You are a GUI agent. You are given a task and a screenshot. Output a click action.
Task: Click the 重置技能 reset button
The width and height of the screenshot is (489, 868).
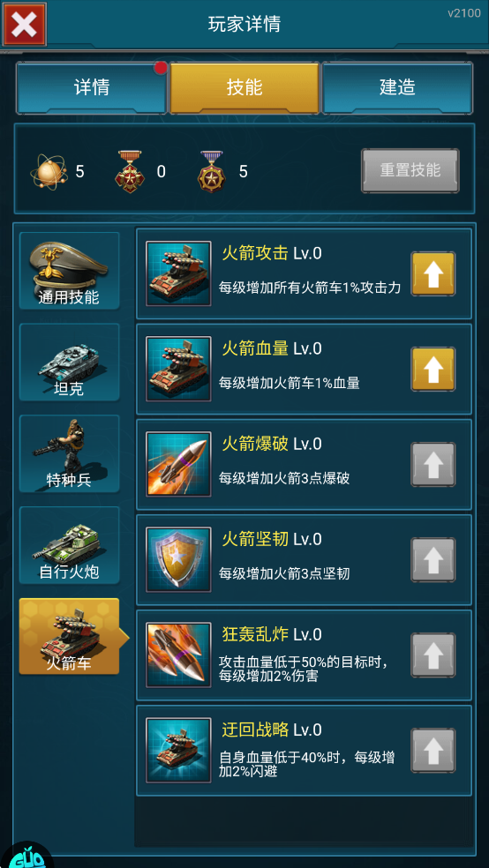click(x=410, y=170)
